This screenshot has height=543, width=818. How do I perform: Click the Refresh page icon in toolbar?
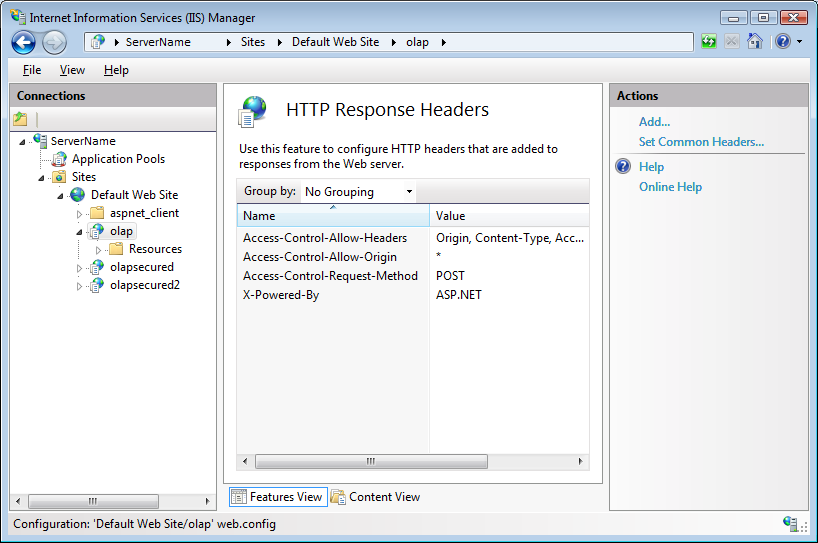pyautogui.click(x=709, y=42)
